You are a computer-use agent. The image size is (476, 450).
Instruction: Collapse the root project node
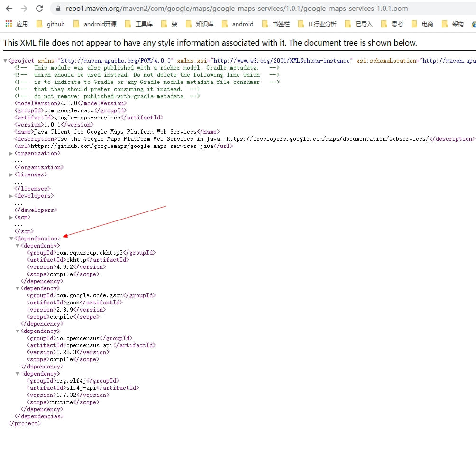5,61
